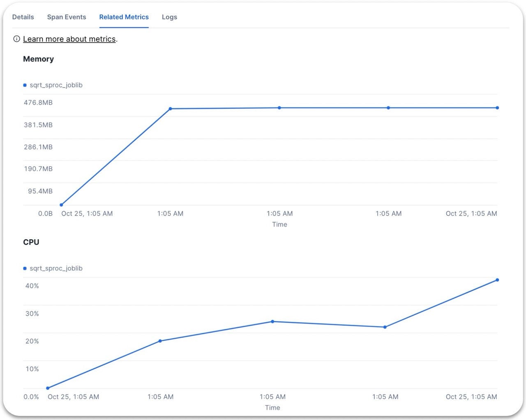Viewport: 526px width, 420px height.
Task: Toggle sqrt_sproc_joblib legend label in Memory chart
Action: 56,85
